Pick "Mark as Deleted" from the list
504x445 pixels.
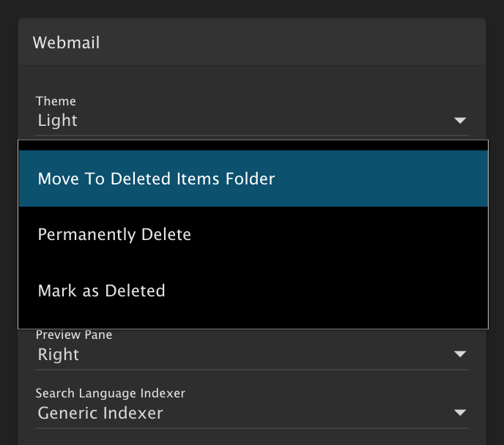coord(101,291)
